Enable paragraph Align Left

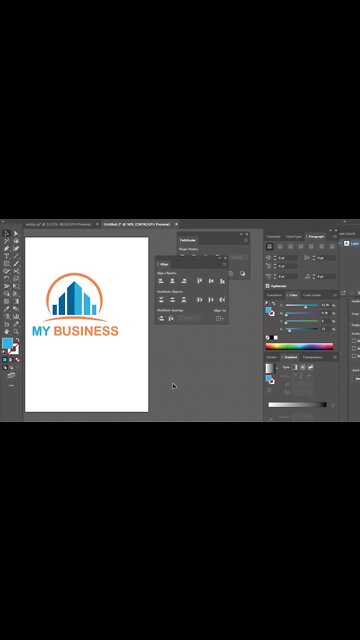coord(269,246)
